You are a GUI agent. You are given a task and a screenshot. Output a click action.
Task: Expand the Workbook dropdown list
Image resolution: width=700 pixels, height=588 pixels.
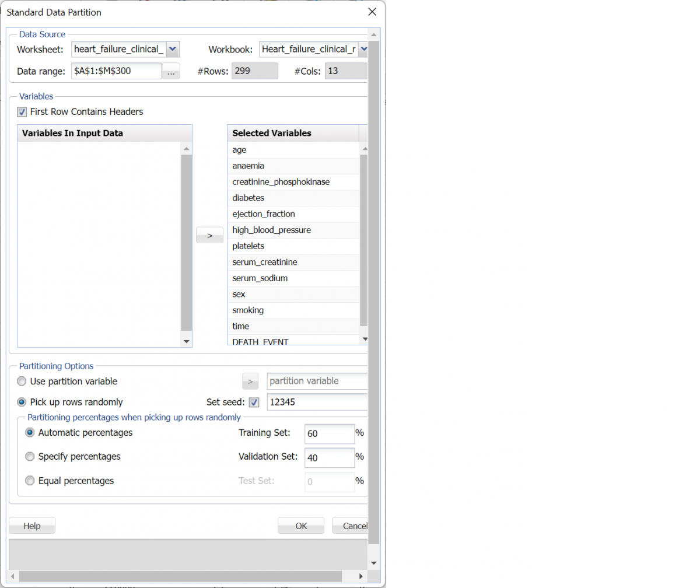(x=363, y=49)
